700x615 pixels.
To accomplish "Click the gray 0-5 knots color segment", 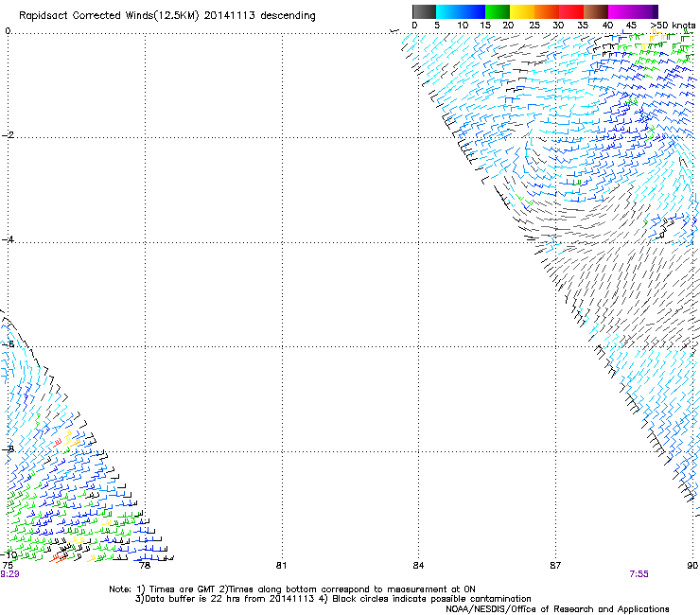I will coord(424,11).
